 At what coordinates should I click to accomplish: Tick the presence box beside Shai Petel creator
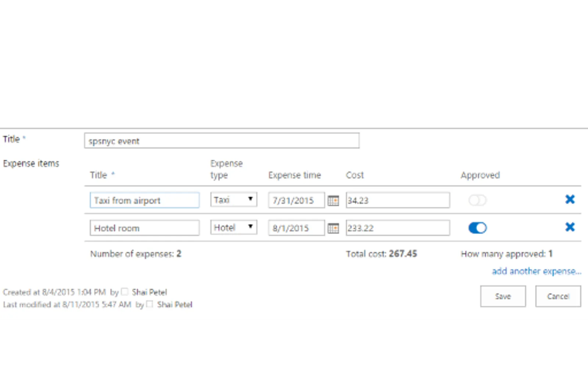(x=125, y=292)
